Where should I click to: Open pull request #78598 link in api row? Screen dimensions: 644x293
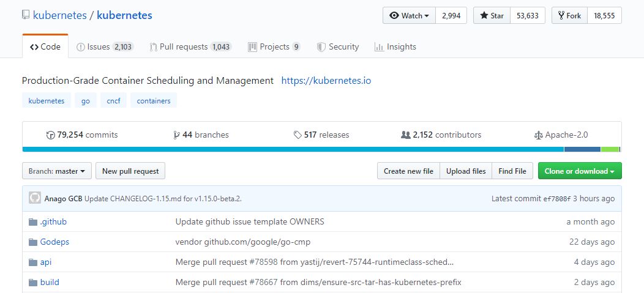(263, 262)
